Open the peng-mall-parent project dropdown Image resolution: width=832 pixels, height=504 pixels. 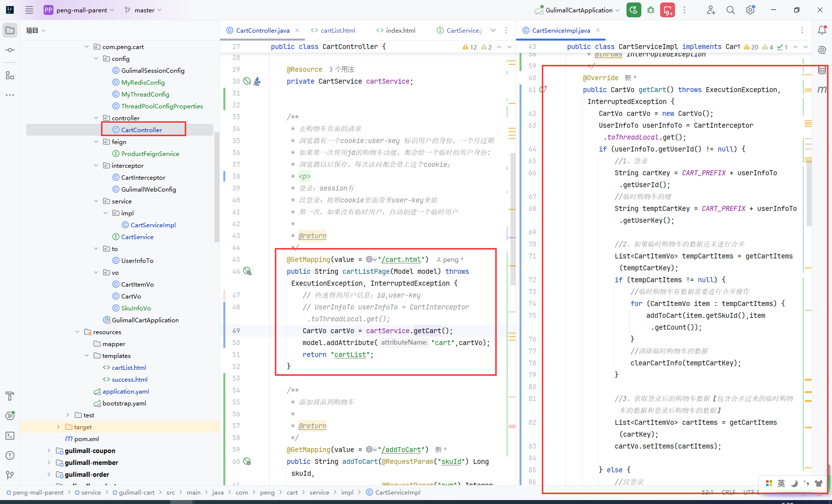tap(79, 10)
